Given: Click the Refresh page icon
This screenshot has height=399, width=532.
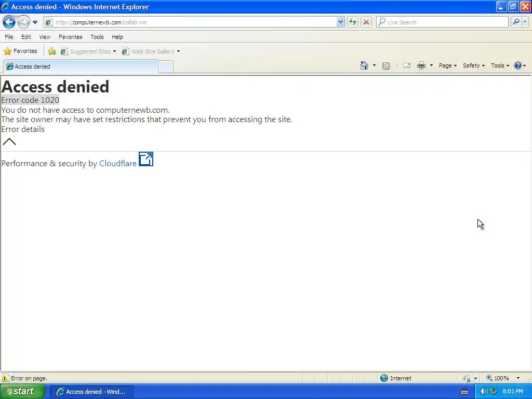Looking at the screenshot, I should [x=353, y=22].
